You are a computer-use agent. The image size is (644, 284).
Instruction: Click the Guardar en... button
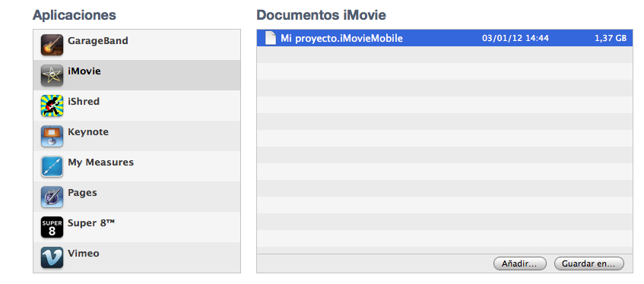(588, 264)
